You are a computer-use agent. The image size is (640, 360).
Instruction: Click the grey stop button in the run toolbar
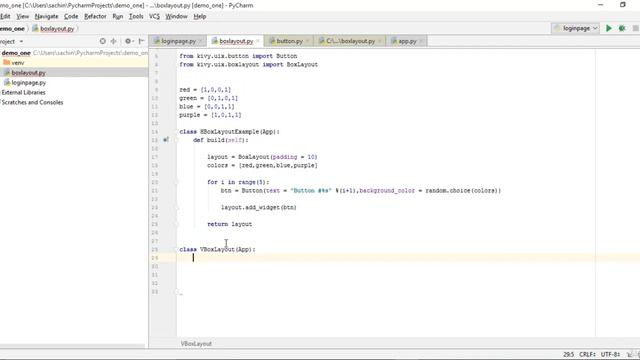pos(636,28)
